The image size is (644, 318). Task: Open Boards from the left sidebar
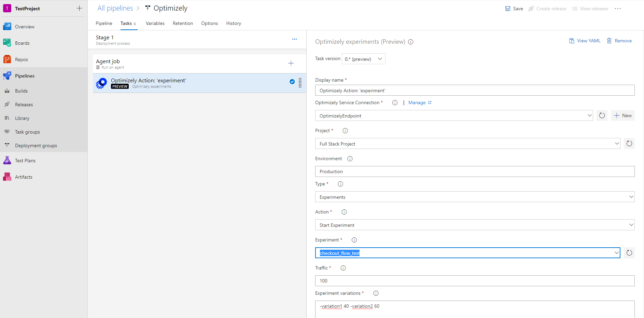tap(22, 43)
